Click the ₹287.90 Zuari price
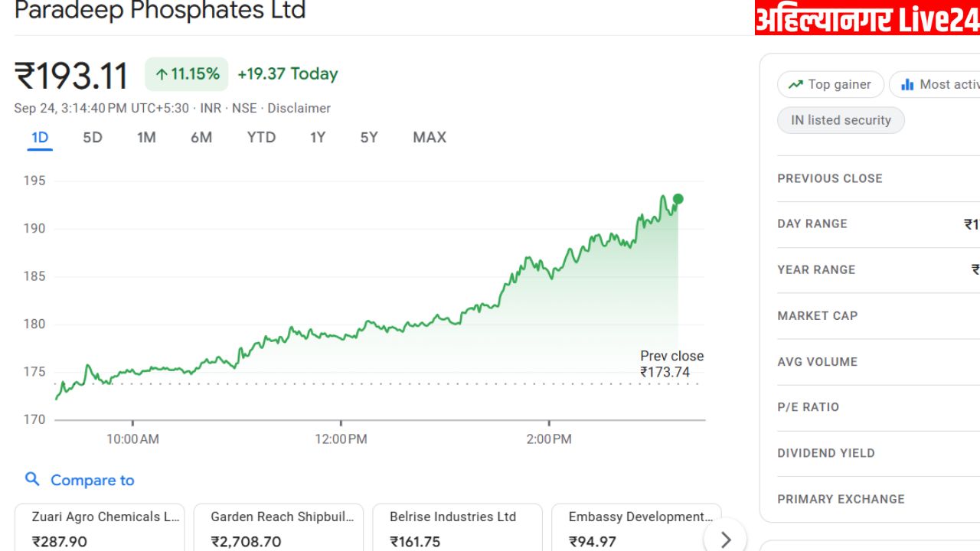 click(59, 542)
